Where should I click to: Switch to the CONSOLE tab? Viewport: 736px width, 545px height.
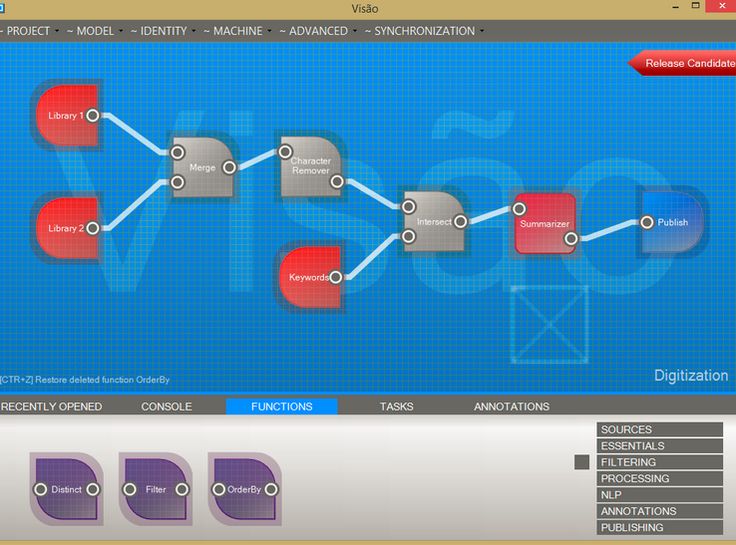[x=167, y=407]
